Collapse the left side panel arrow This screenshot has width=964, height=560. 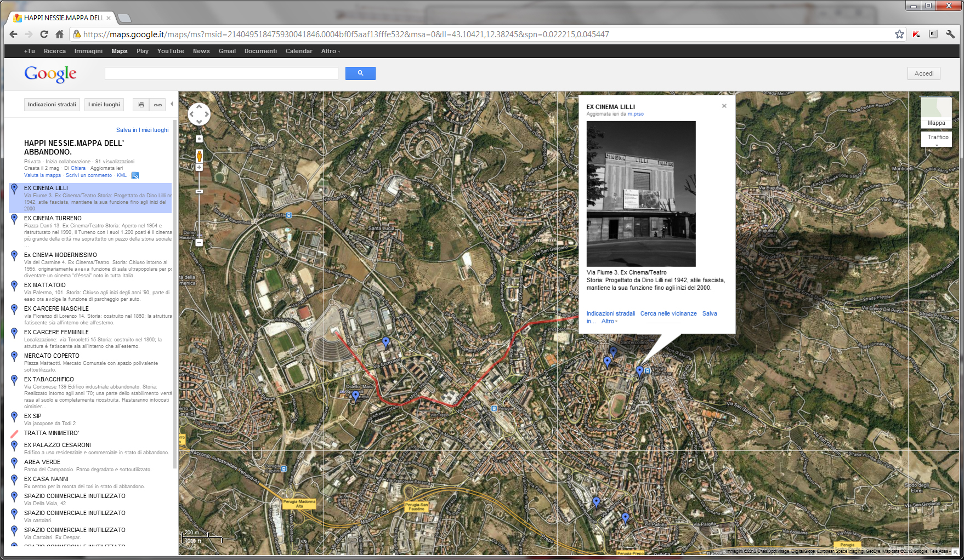(172, 104)
